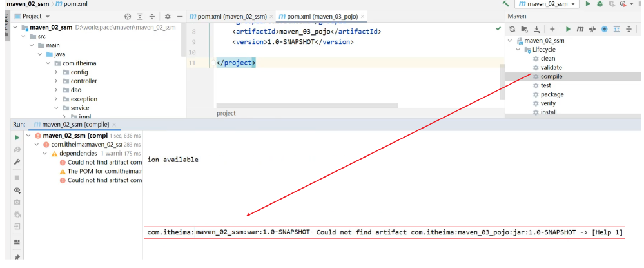644x268 pixels.
Task: Select 'The POM for com.itheima' warning row
Action: [x=101, y=172]
